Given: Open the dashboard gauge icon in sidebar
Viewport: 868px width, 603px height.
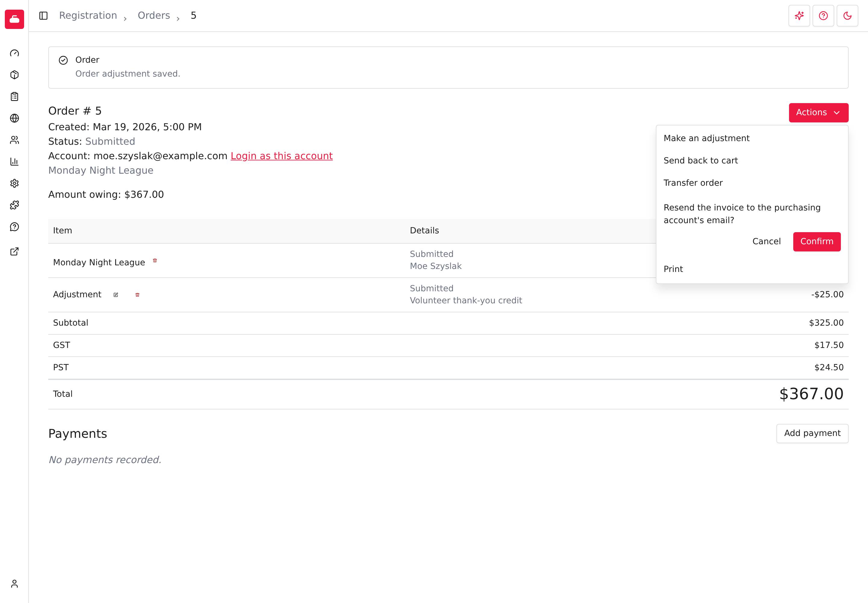Looking at the screenshot, I should tap(14, 53).
